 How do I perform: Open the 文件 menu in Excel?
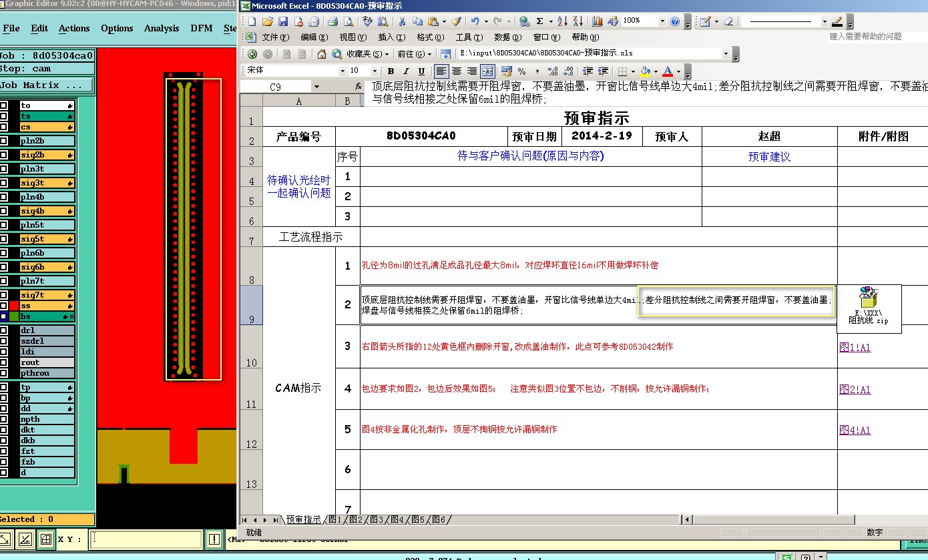click(x=275, y=37)
